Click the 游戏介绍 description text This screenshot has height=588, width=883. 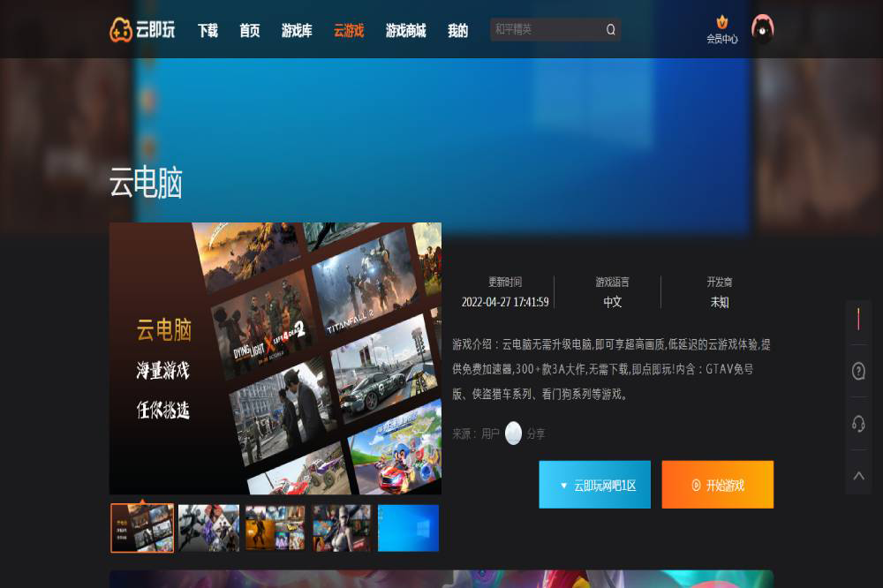point(612,369)
